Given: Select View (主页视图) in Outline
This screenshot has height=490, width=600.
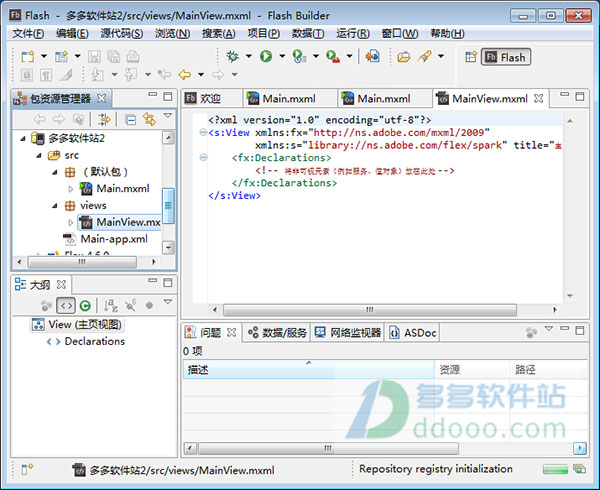Looking at the screenshot, I should [x=77, y=325].
